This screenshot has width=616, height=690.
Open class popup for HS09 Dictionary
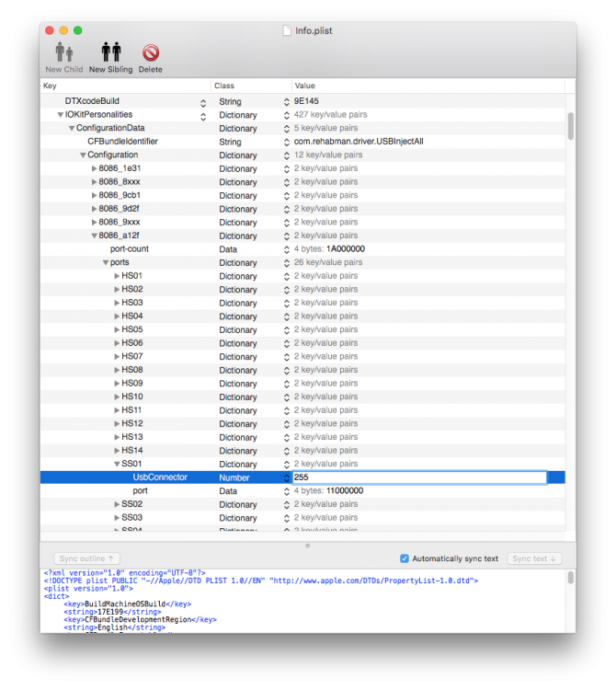pyautogui.click(x=286, y=384)
